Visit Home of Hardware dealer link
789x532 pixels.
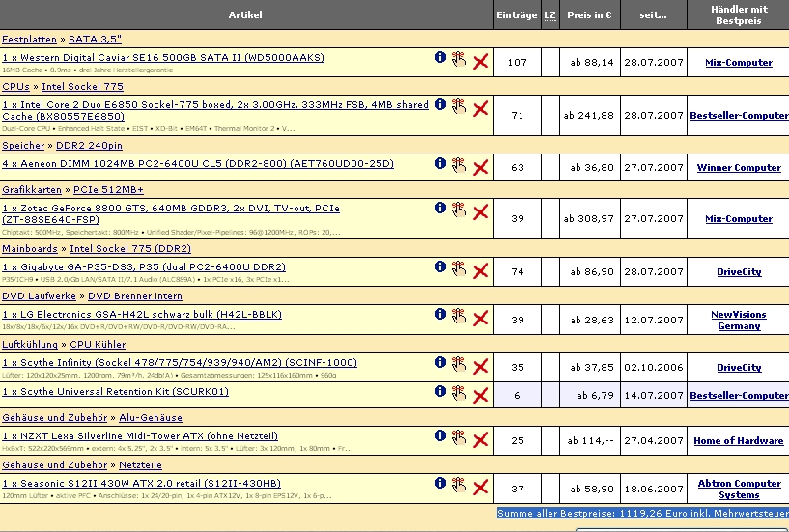pos(739,441)
